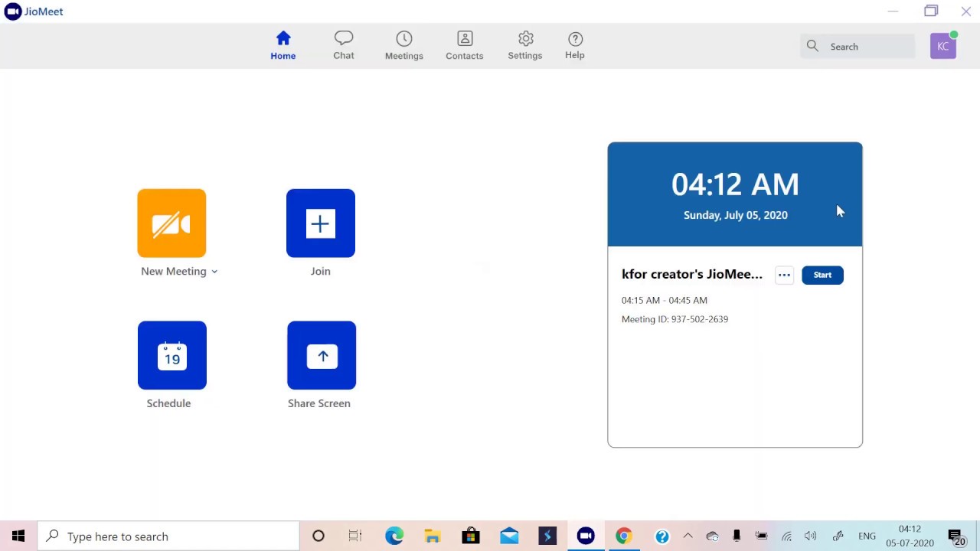This screenshot has height=551, width=980.
Task: Select Meeting ID: 937-502-2639 text
Action: (675, 319)
